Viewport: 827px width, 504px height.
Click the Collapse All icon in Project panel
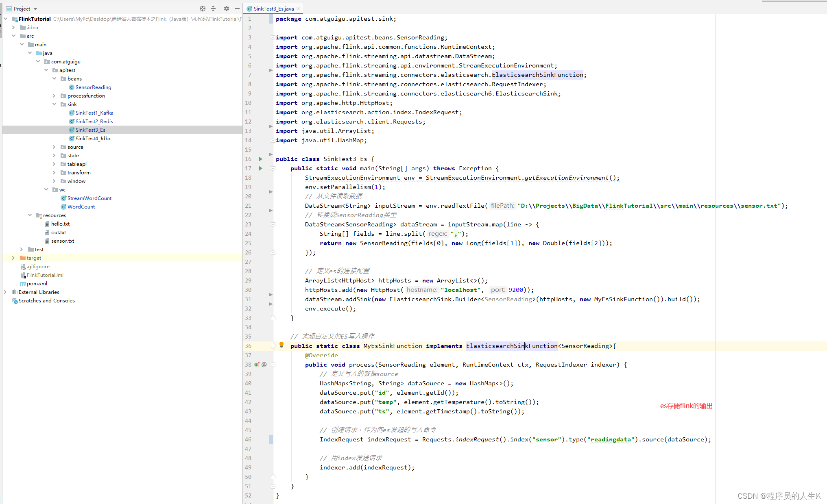coord(213,9)
